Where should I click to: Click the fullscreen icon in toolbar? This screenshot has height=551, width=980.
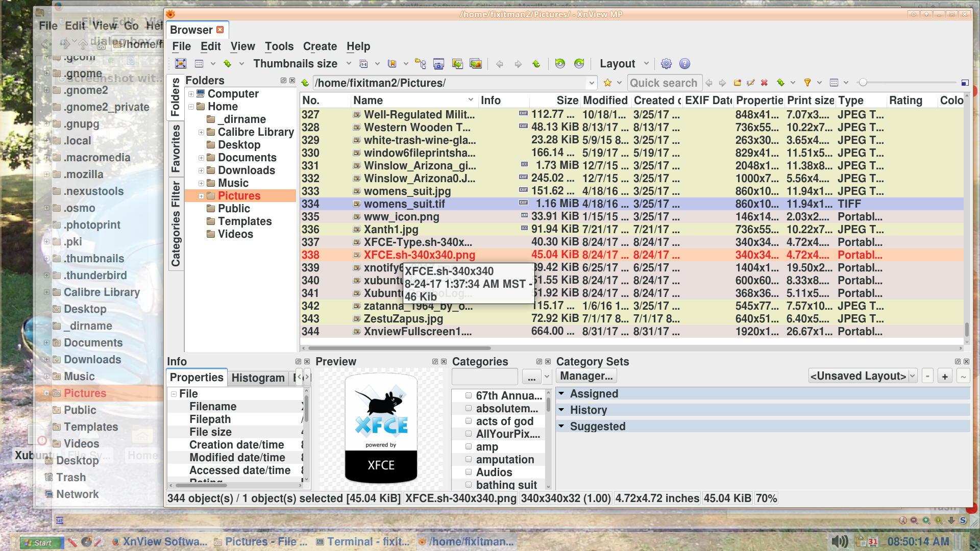click(x=181, y=64)
